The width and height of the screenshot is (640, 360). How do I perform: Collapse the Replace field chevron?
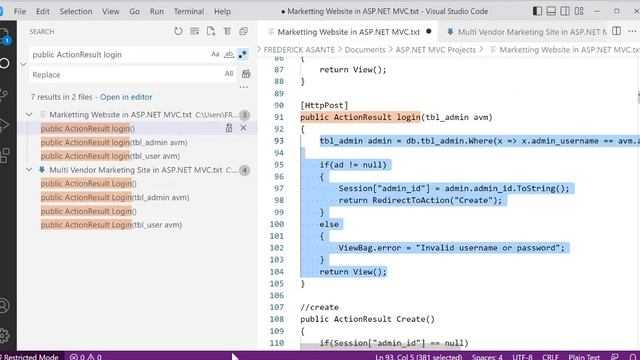click(23, 64)
